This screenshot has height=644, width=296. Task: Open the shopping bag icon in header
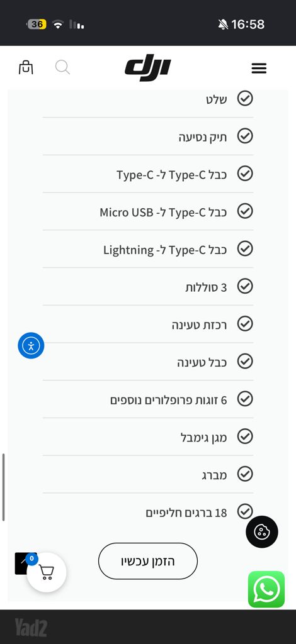26,67
